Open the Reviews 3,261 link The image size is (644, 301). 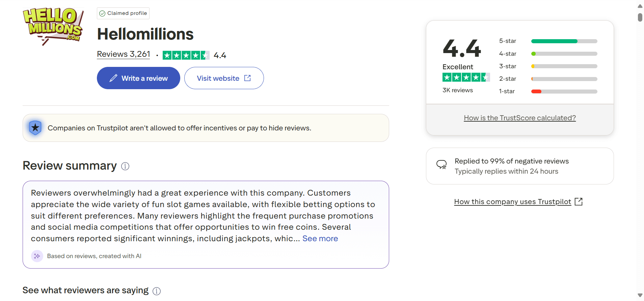coord(124,54)
